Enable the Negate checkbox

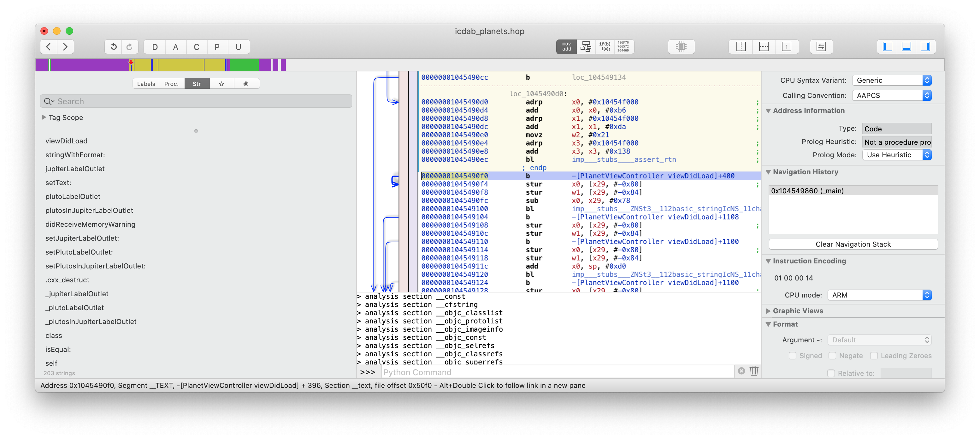832,356
